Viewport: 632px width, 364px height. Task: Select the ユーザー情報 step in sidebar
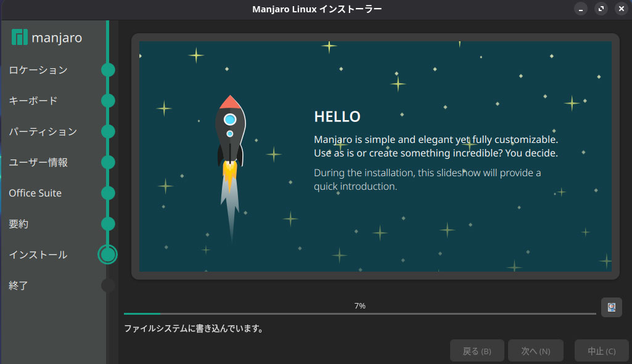point(38,162)
